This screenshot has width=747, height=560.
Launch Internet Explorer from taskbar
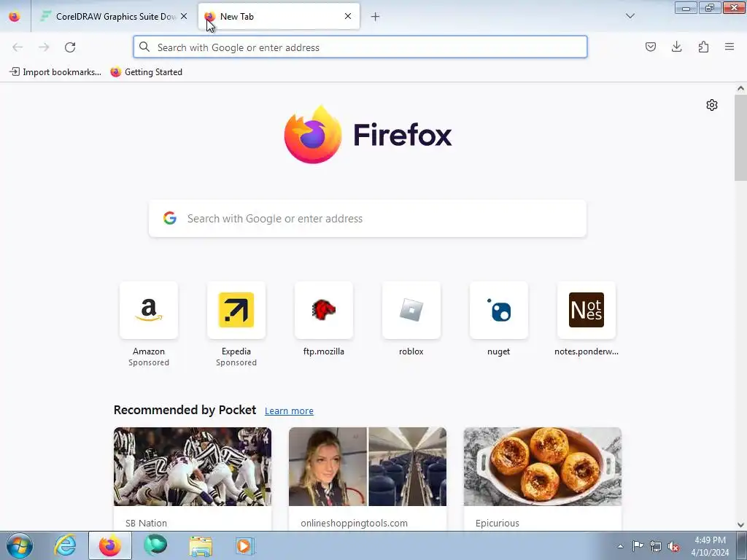(65, 545)
